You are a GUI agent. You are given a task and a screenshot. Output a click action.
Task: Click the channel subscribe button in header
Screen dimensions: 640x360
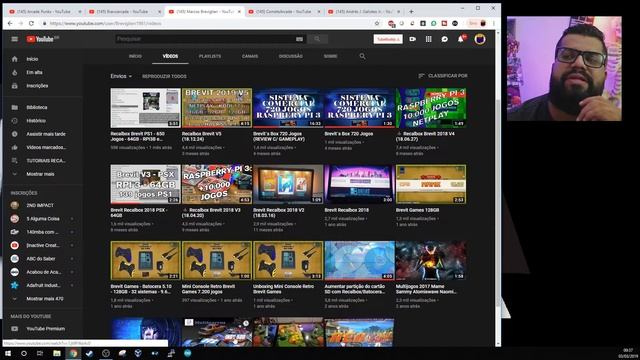coord(388,39)
